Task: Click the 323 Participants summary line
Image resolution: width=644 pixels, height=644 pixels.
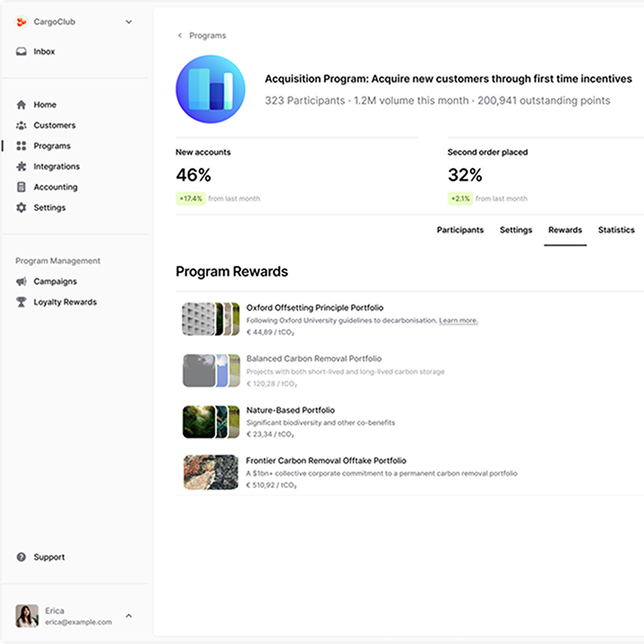Action: coord(438,101)
